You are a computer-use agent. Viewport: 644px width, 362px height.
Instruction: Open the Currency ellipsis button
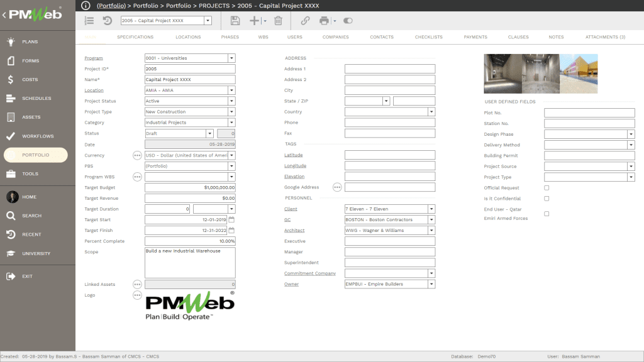[137, 156]
